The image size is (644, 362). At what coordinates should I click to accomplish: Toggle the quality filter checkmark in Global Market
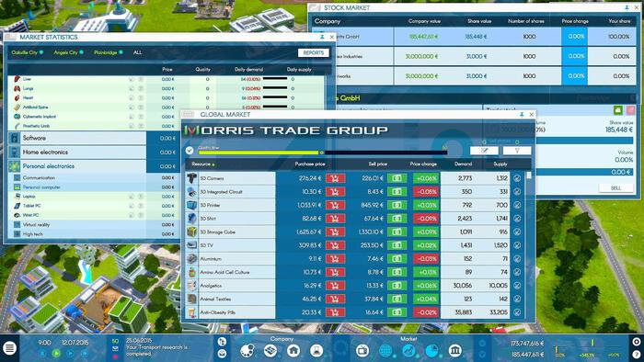click(x=190, y=151)
